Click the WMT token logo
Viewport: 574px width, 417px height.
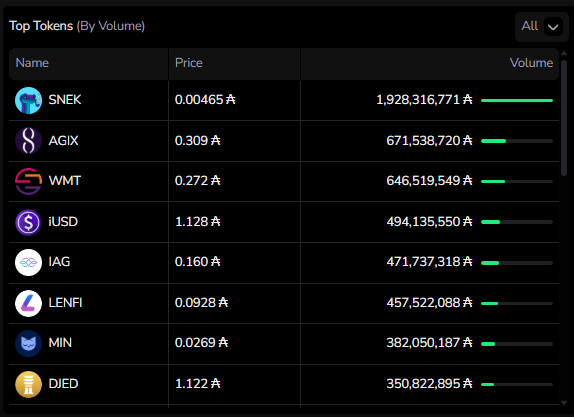(29, 181)
